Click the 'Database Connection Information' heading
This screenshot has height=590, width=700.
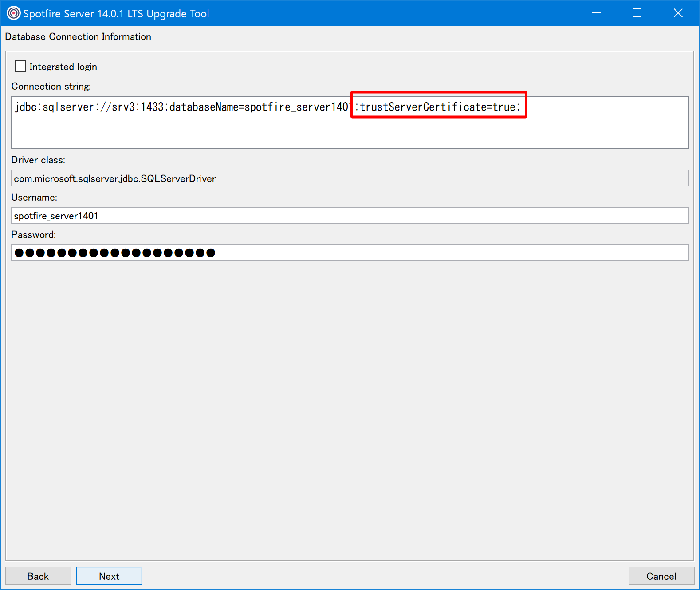pos(78,36)
